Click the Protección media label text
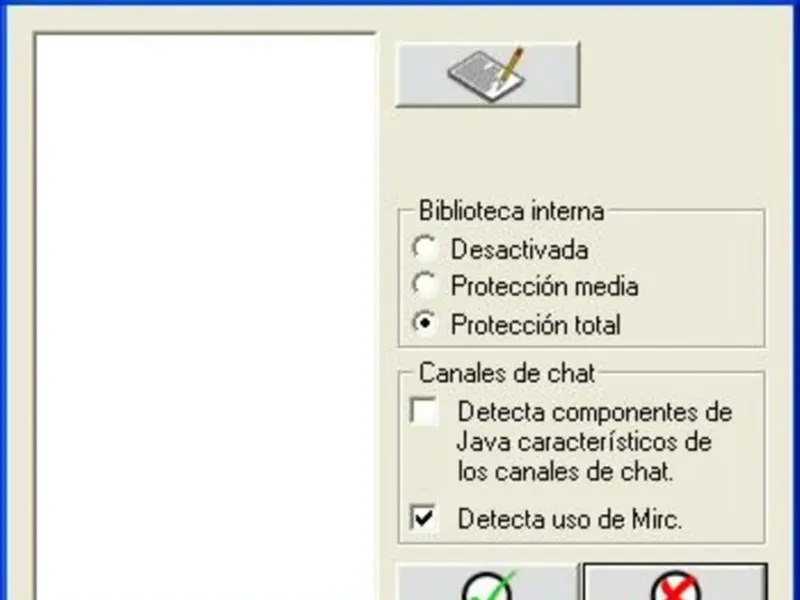Screen dimensions: 800x600 click(x=544, y=286)
